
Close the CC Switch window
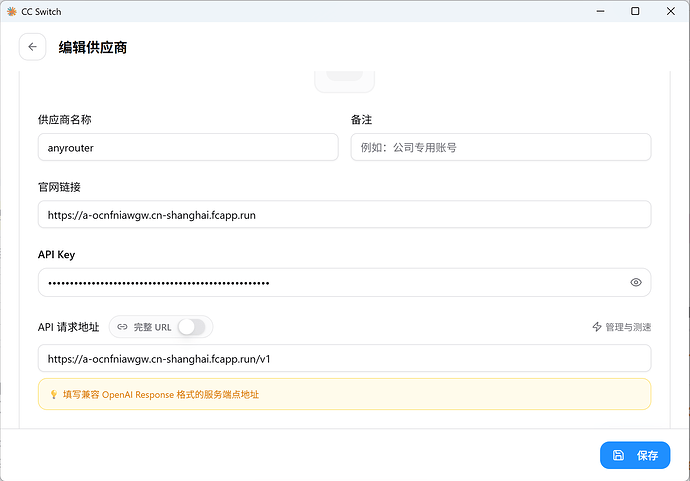point(670,11)
